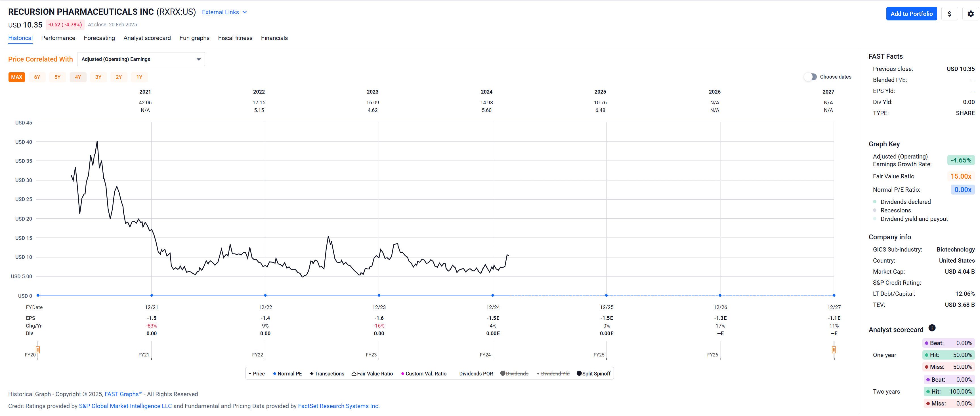Open the settings gear icon
980x416 pixels.
(x=970, y=14)
